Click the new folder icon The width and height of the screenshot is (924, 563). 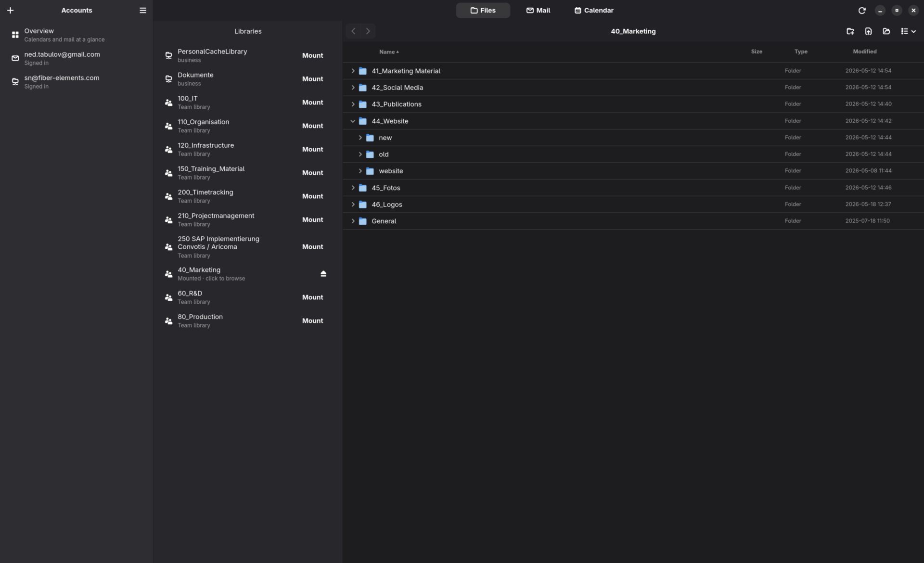pos(850,31)
